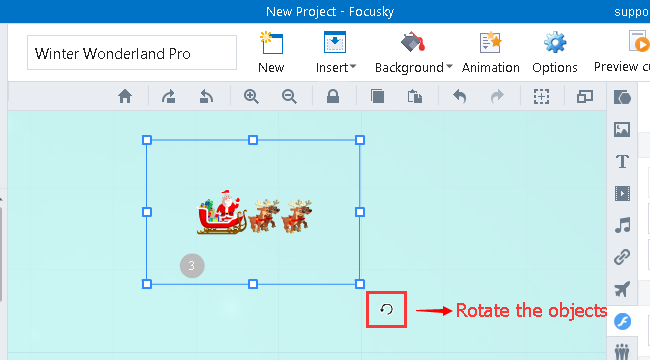This screenshot has height=360, width=650.
Task: Click the add-frame selection icon
Action: 541,97
